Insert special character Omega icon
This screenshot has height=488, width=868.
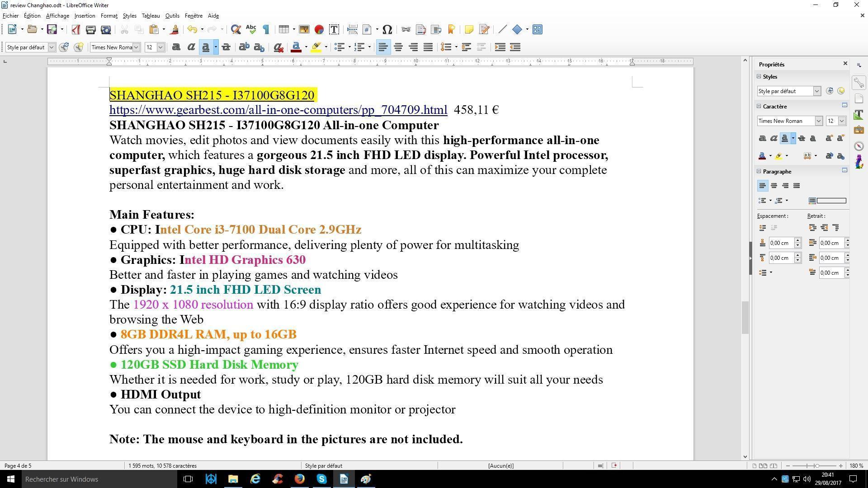387,30
